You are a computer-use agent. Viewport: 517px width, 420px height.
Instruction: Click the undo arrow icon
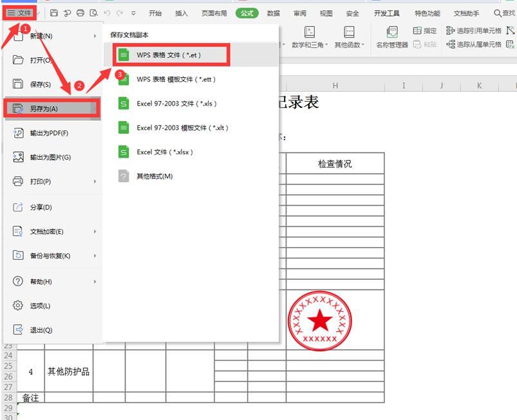(107, 13)
